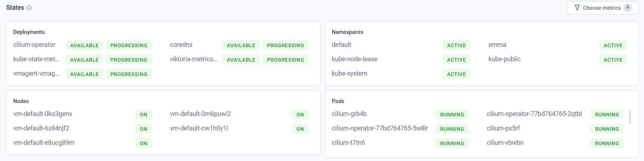The width and height of the screenshot is (644, 161).
Task: Select the cilium-grb4b pod
Action: point(349,114)
